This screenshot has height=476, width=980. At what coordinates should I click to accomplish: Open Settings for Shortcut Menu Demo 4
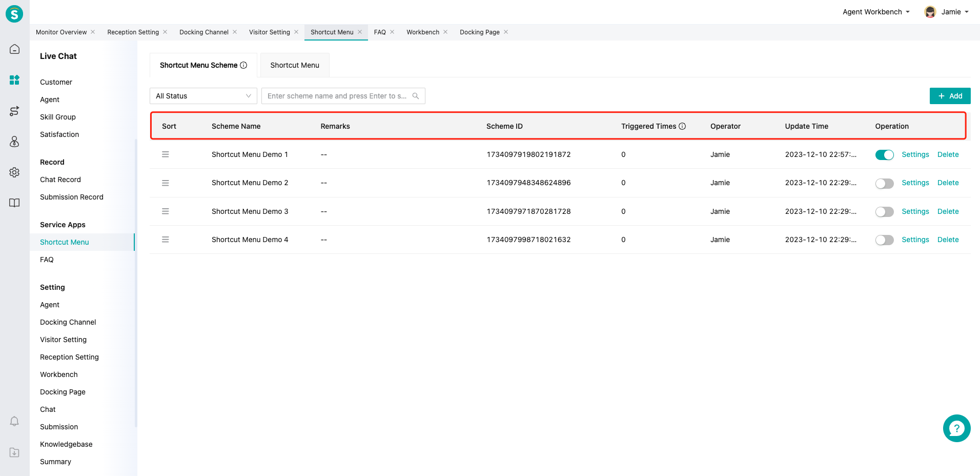tap(915, 240)
